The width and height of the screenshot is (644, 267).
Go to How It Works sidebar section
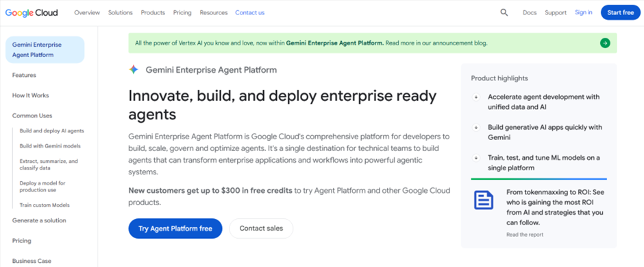click(x=30, y=95)
